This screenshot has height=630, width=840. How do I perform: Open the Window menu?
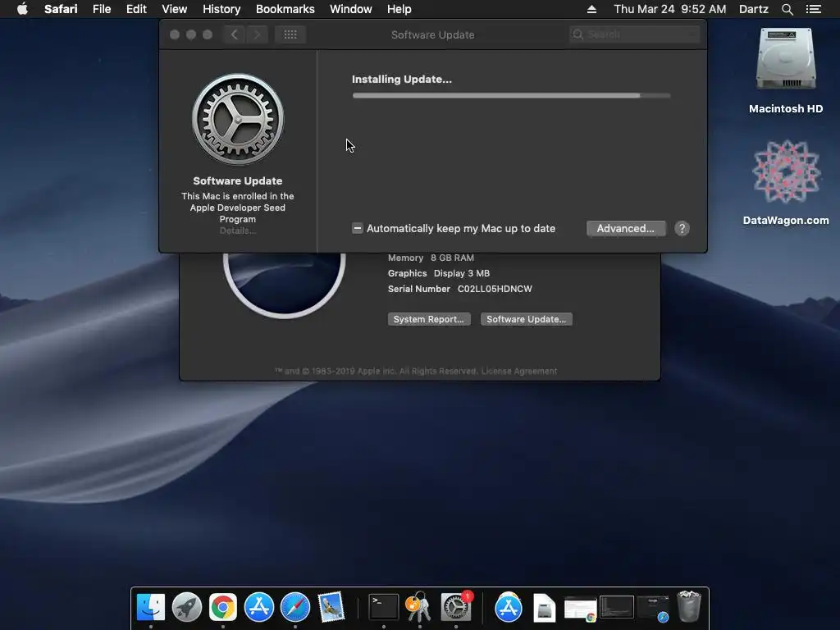351,9
